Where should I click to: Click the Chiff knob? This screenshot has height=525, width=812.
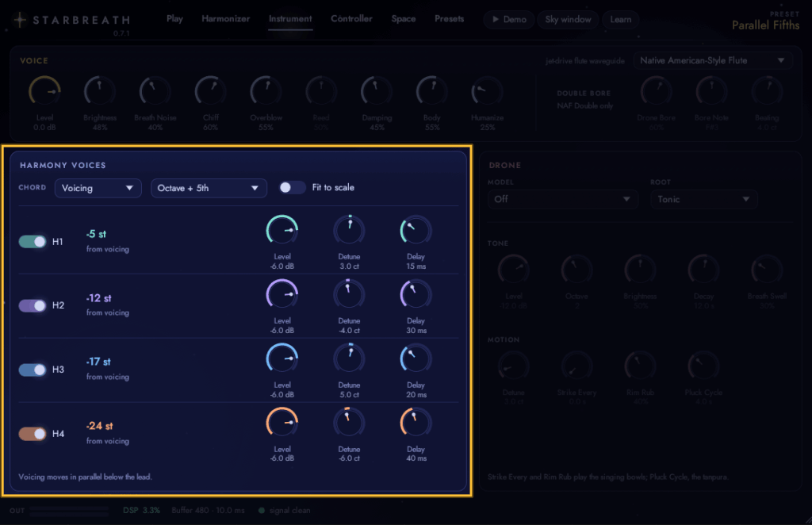[211, 92]
